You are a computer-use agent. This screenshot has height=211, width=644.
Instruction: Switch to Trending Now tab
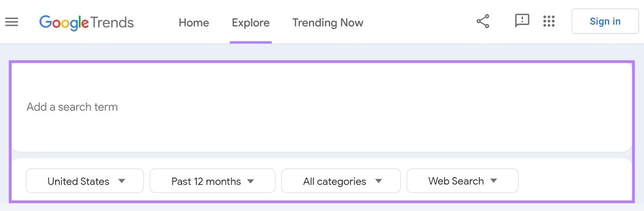328,23
